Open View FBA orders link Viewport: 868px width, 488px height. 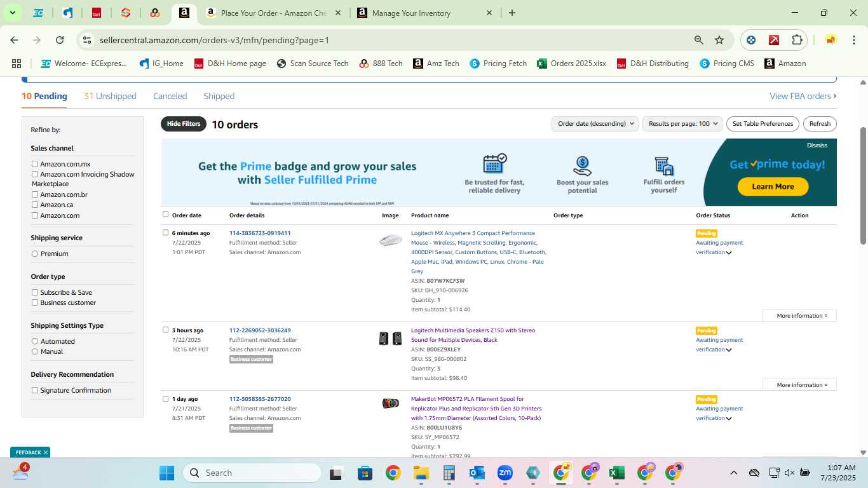click(803, 96)
